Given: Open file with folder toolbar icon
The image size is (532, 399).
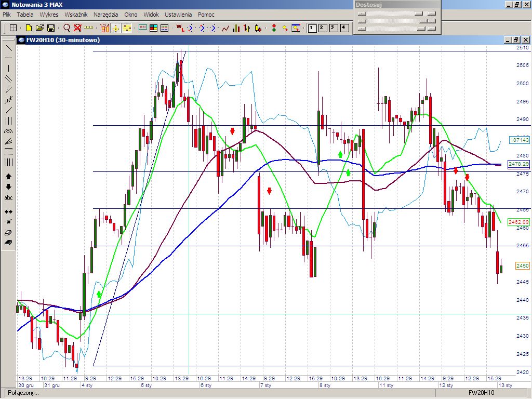Looking at the screenshot, I should pos(39,28).
